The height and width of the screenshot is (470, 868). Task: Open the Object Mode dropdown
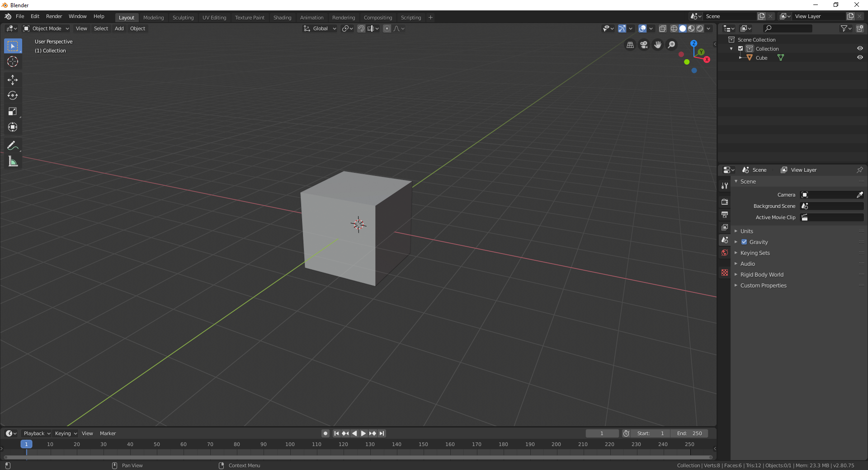[46, 28]
